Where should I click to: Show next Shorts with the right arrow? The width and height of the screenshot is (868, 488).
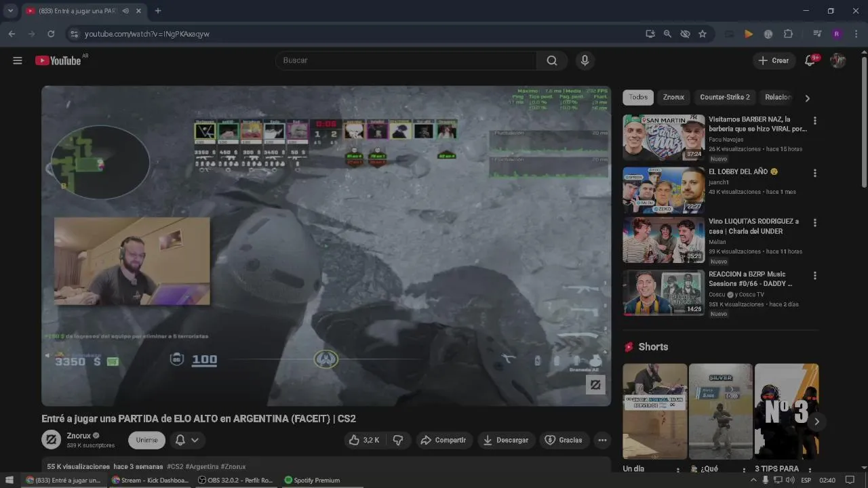click(816, 422)
